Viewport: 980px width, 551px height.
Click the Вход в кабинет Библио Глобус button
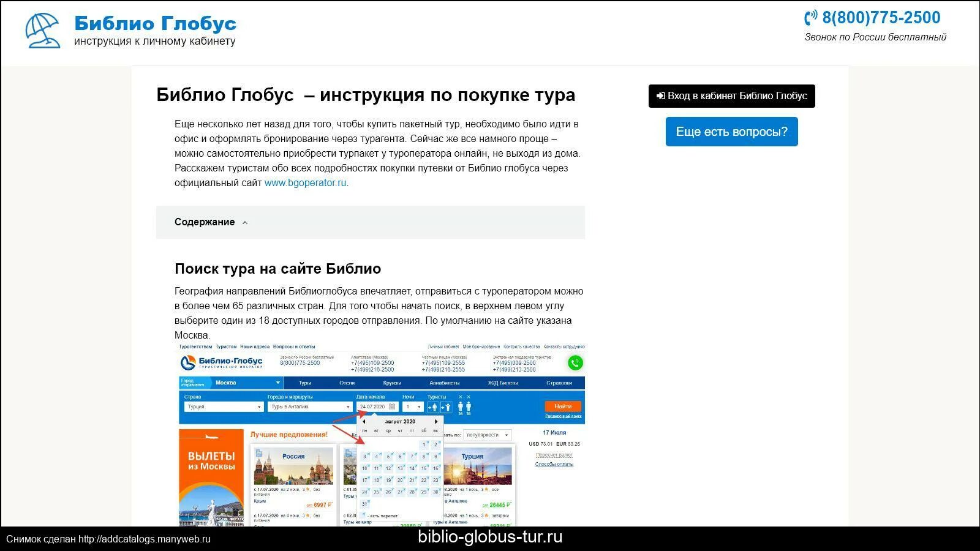(731, 96)
